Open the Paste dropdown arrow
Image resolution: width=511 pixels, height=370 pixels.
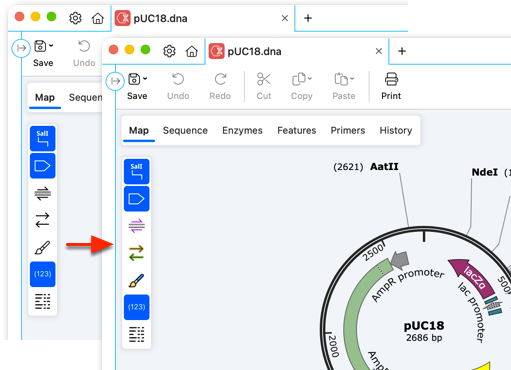pos(352,79)
